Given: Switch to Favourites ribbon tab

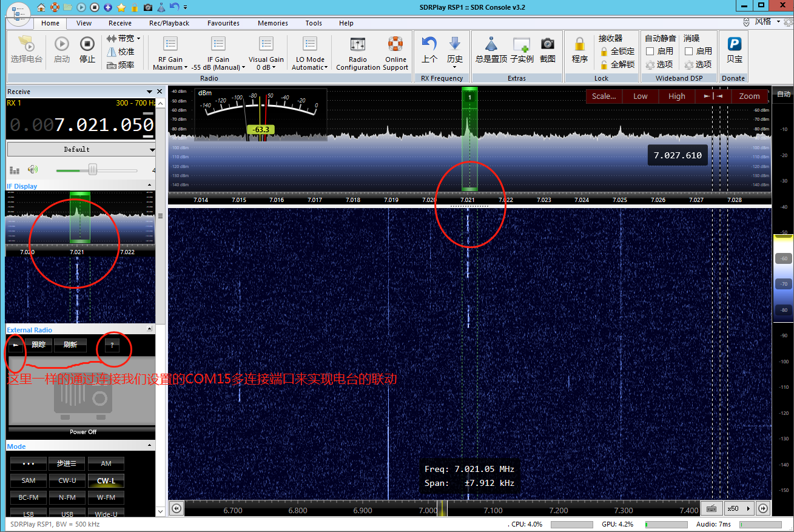Looking at the screenshot, I should click(223, 23).
